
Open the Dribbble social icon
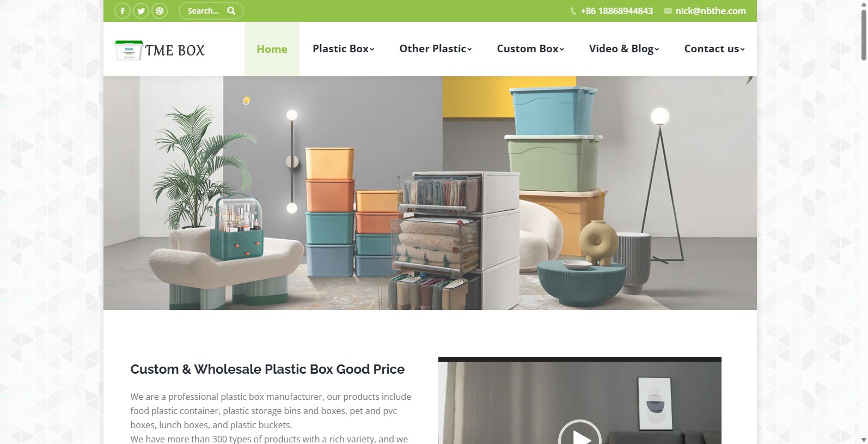pos(160,11)
